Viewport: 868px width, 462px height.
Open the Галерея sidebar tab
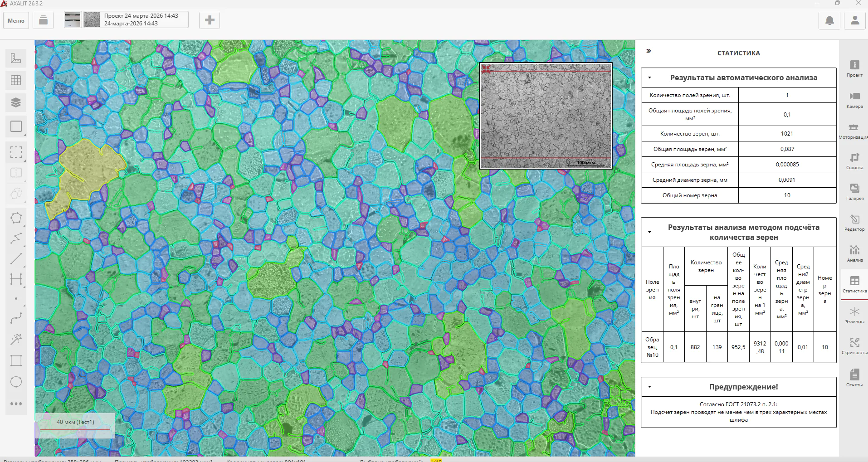pos(854,192)
